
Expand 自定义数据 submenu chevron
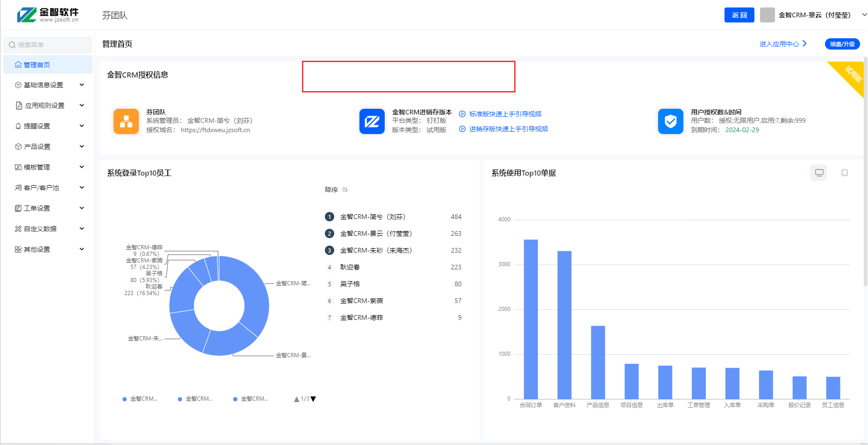tap(82, 229)
